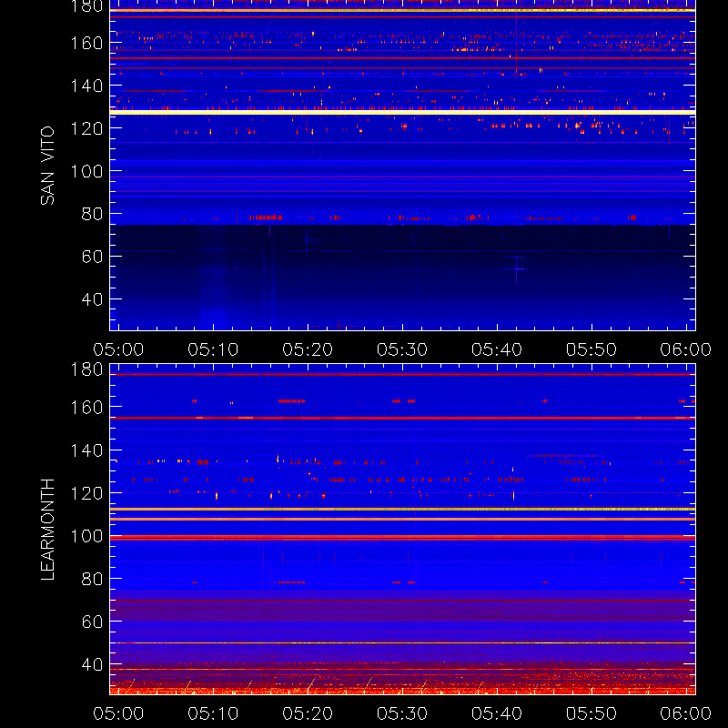Select the 05:10 time label under Learmonth plot
728x728 pixels.
click(x=213, y=713)
